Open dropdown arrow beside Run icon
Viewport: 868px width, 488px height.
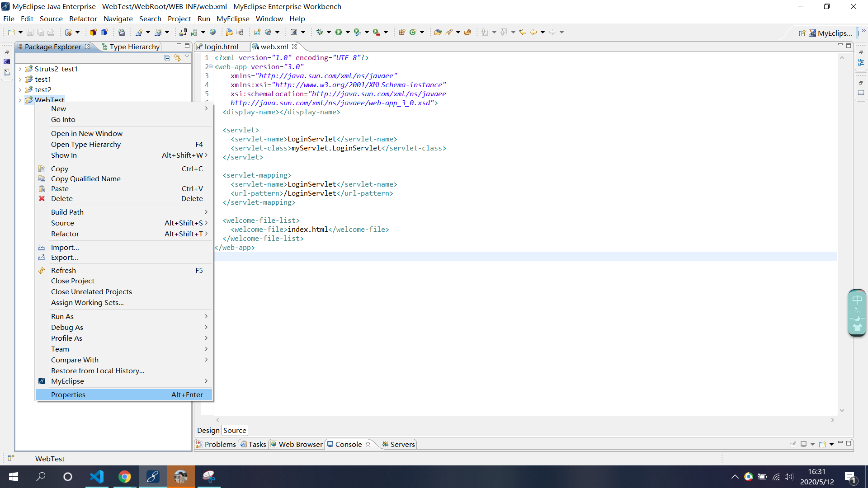pos(348,33)
